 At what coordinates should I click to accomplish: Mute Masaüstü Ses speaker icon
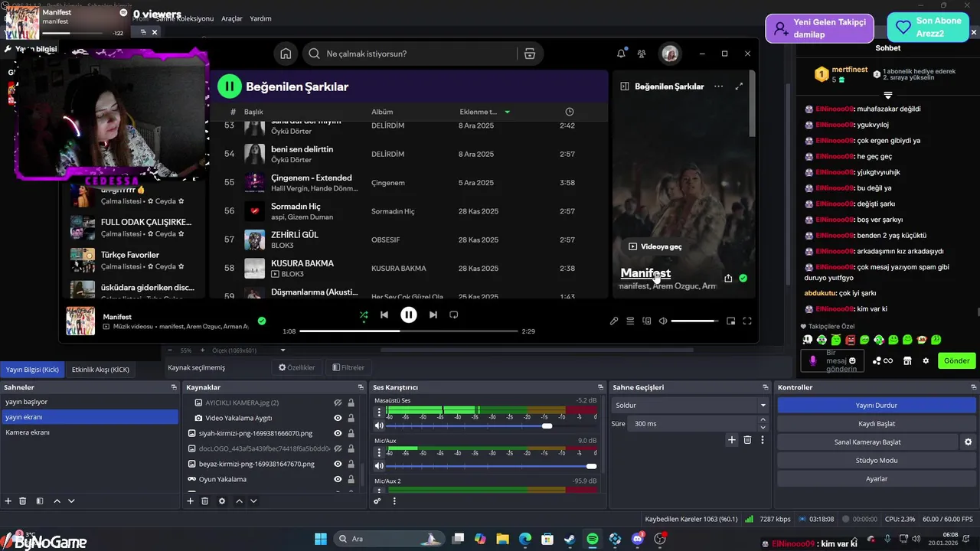pyautogui.click(x=379, y=425)
